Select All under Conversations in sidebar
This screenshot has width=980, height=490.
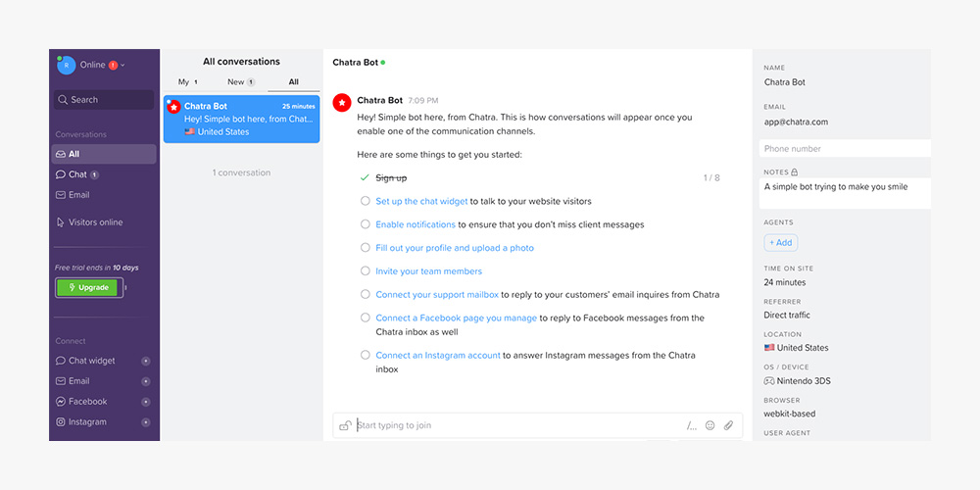pos(104,154)
